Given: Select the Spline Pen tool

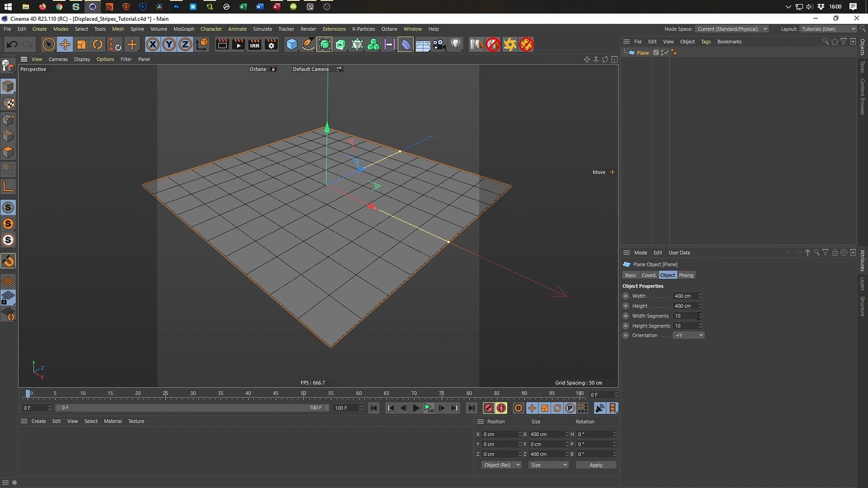Looking at the screenshot, I should (308, 45).
